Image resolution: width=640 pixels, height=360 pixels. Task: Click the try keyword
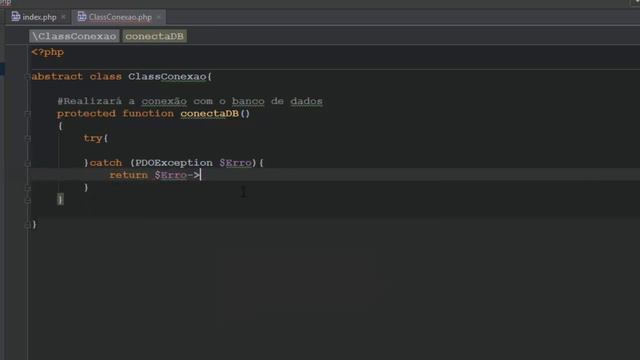[93, 138]
